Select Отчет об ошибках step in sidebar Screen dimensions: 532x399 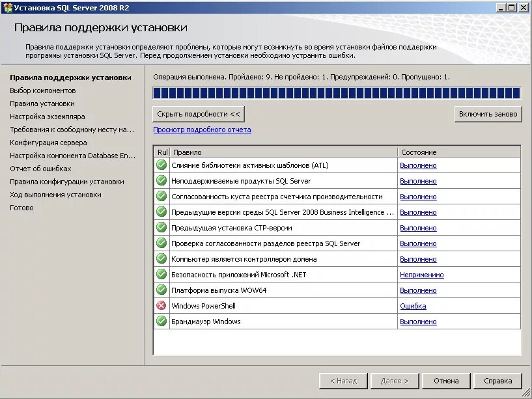(x=40, y=169)
